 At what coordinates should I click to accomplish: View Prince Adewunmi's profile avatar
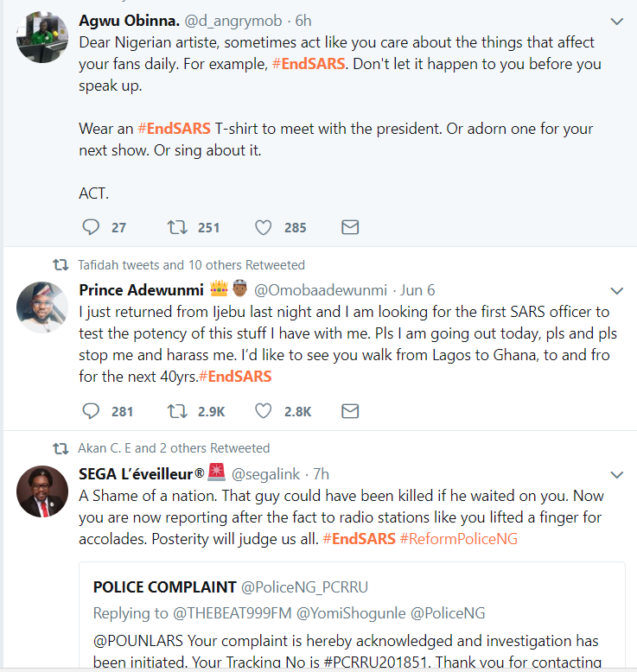42,307
